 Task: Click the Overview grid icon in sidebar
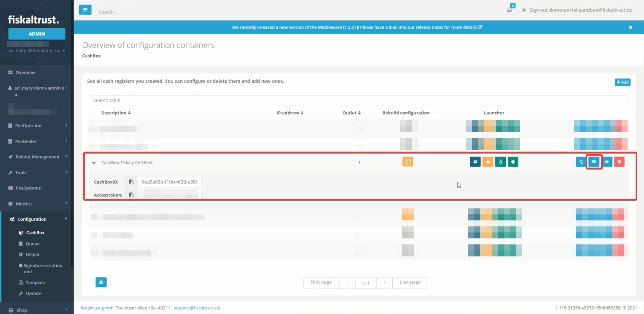10,73
